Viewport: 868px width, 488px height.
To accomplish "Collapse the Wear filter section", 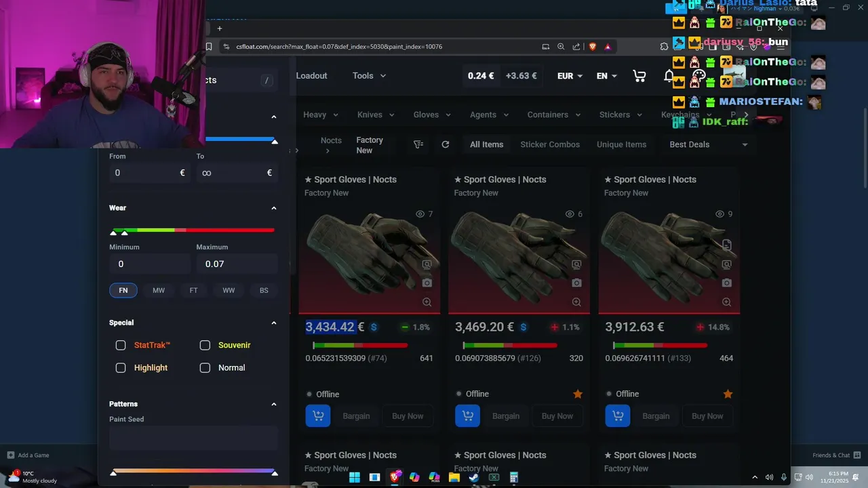I will click(x=274, y=208).
